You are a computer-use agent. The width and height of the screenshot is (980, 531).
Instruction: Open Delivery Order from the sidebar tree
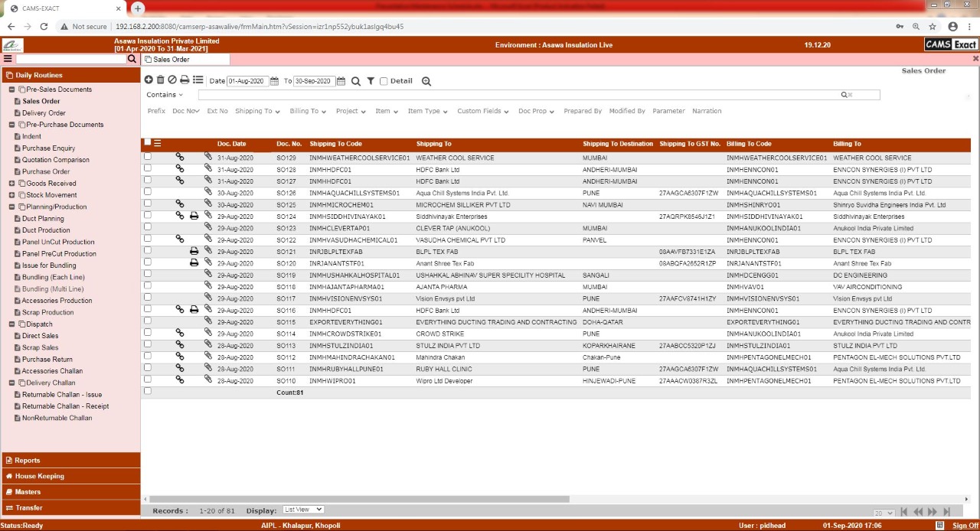pos(44,113)
